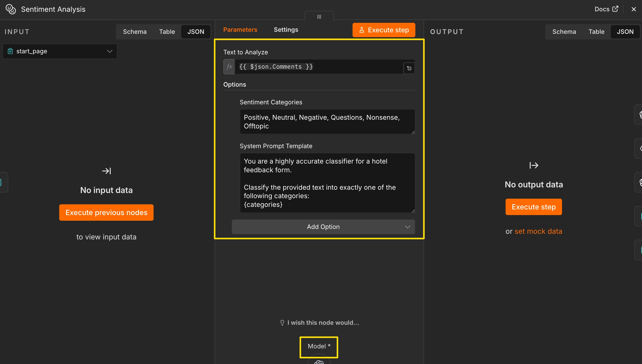Screen dimensions: 642x364
Task: Open expression editor expand icon
Action: [409, 68]
